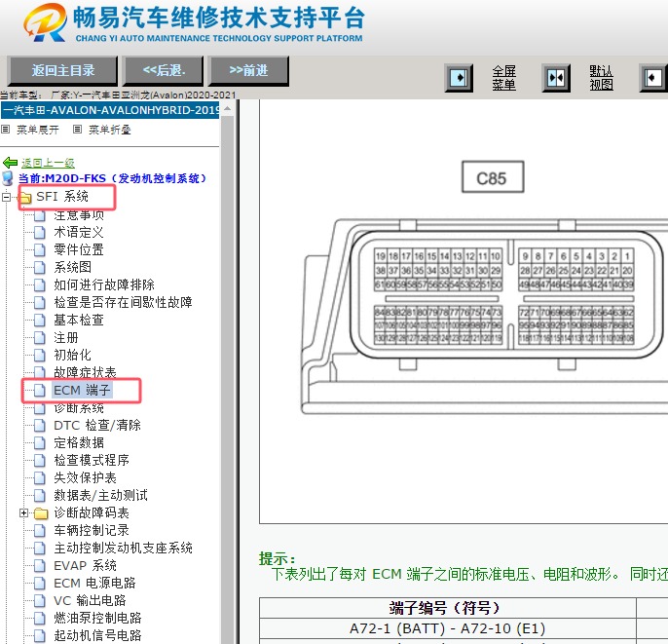
Task: Open 失效保护表 page
Action: pos(85,477)
